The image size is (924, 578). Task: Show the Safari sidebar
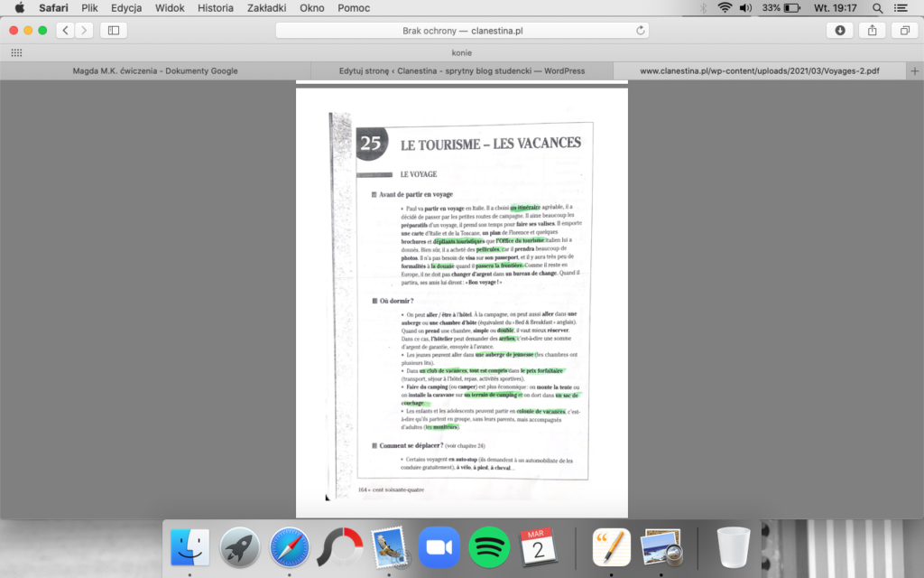[114, 30]
